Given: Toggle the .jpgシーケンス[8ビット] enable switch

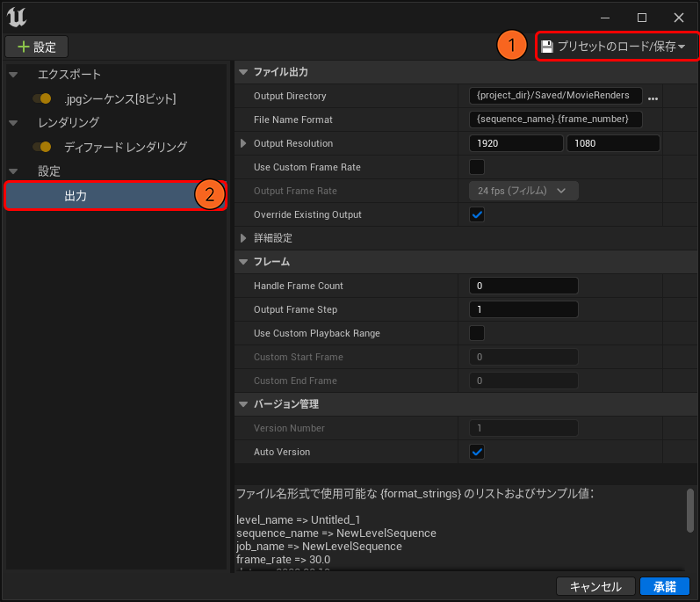Looking at the screenshot, I should [41, 98].
